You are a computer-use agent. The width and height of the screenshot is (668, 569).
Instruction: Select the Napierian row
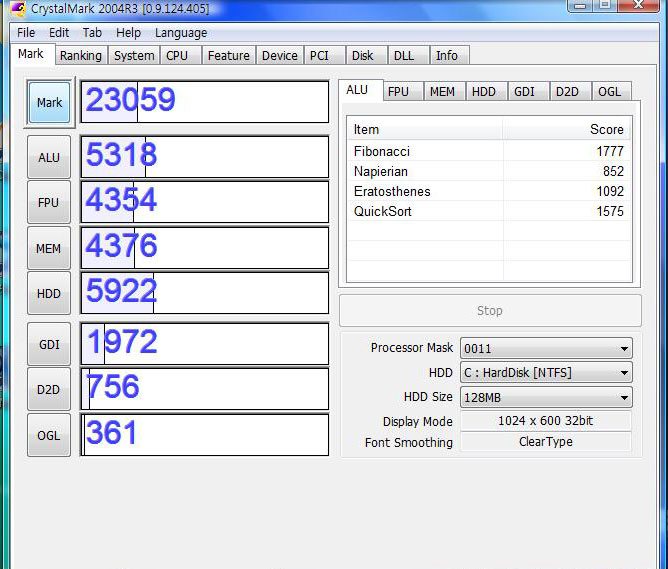[x=489, y=171]
